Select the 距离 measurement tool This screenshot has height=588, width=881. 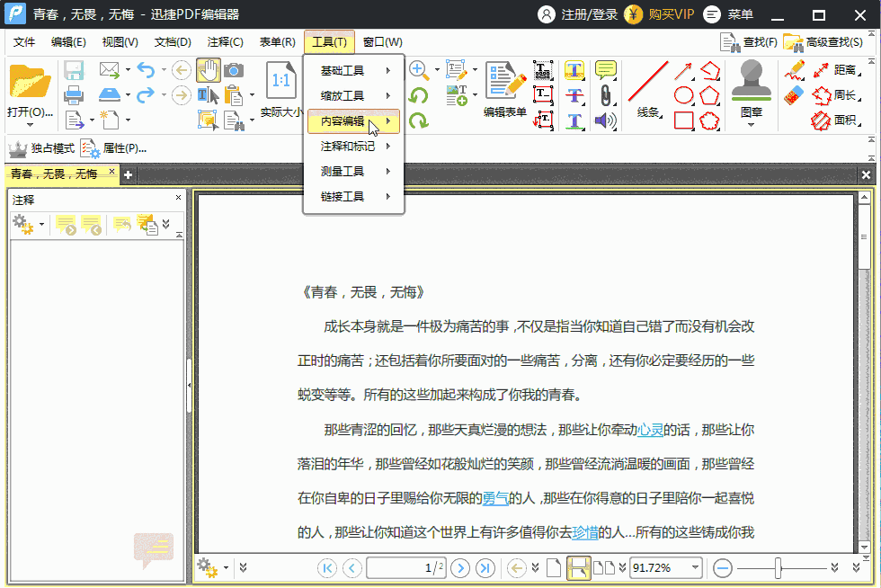coord(837,70)
